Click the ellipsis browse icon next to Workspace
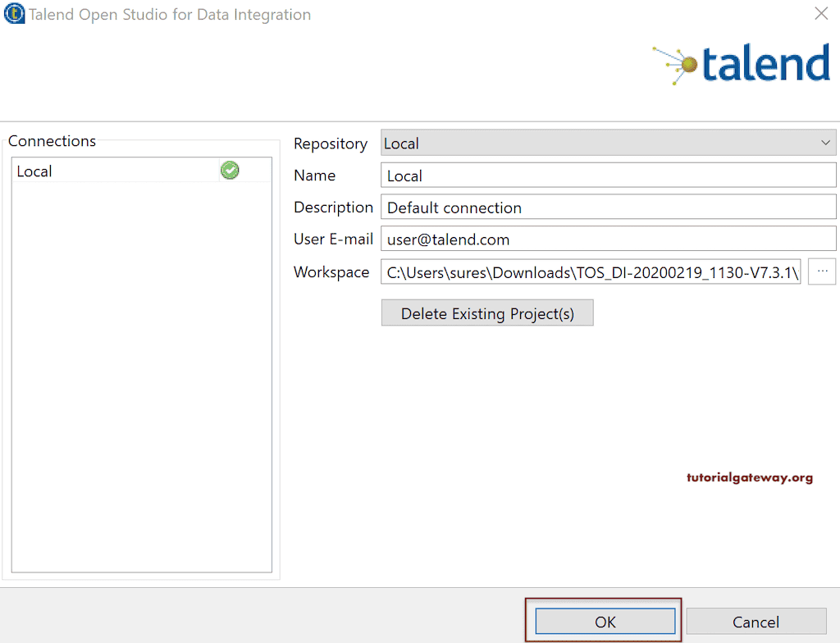840x643 pixels. click(822, 271)
